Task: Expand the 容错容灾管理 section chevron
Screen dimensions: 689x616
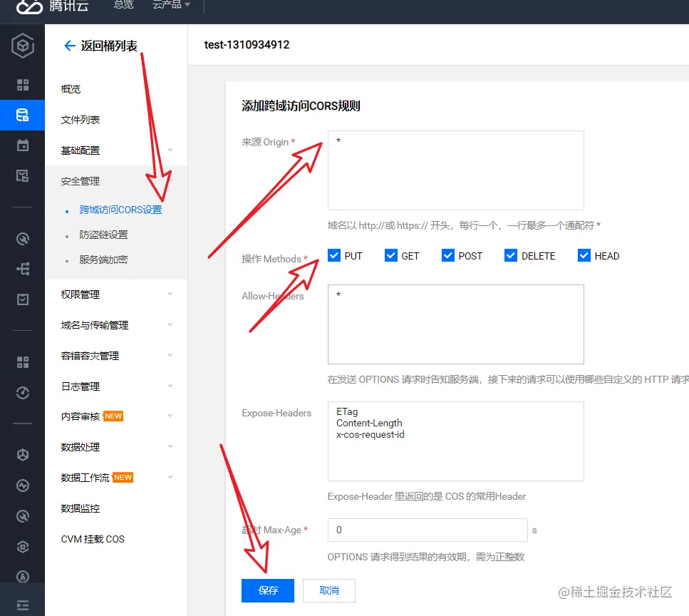Action: (170, 355)
